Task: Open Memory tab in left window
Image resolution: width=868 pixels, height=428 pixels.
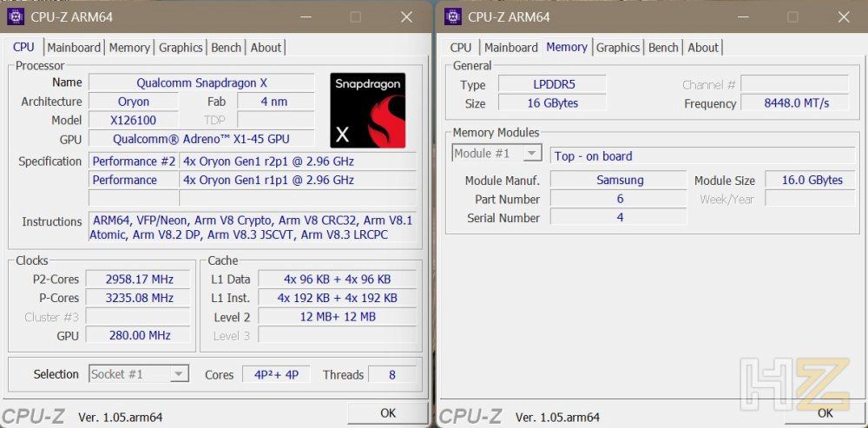Action: [x=129, y=48]
